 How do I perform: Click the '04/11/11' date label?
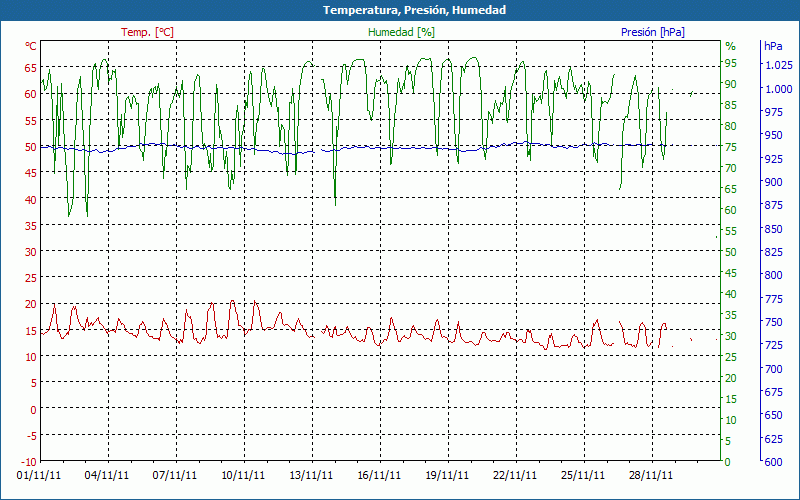pyautogui.click(x=107, y=475)
